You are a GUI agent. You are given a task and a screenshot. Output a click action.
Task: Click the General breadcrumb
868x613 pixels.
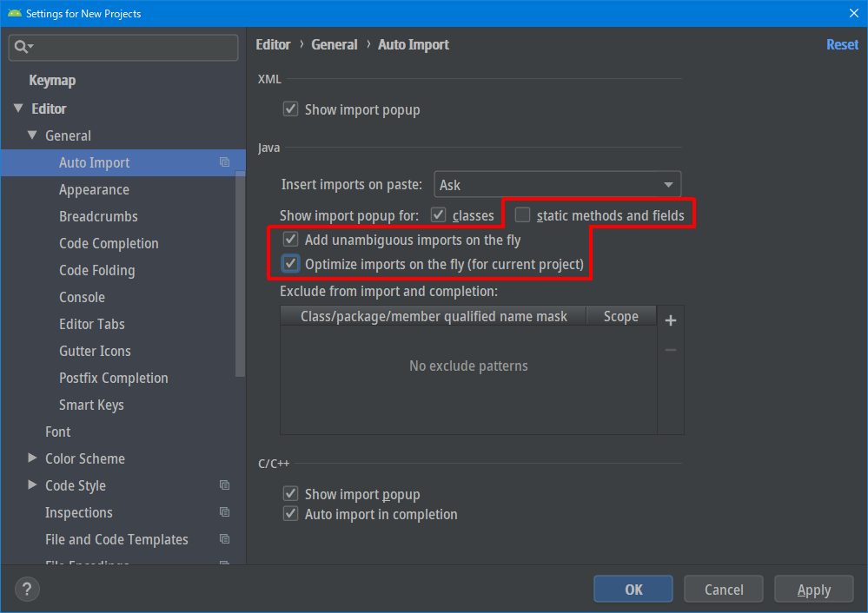pos(335,44)
